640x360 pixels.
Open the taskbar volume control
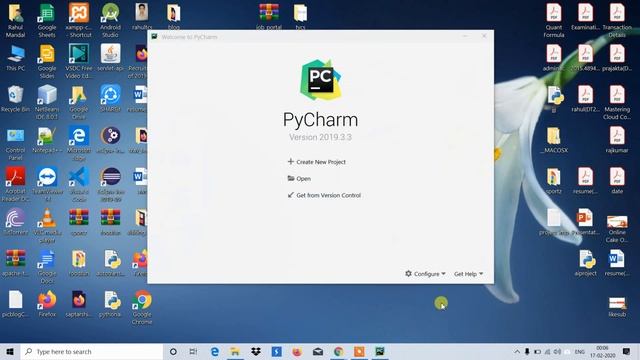tap(557, 351)
